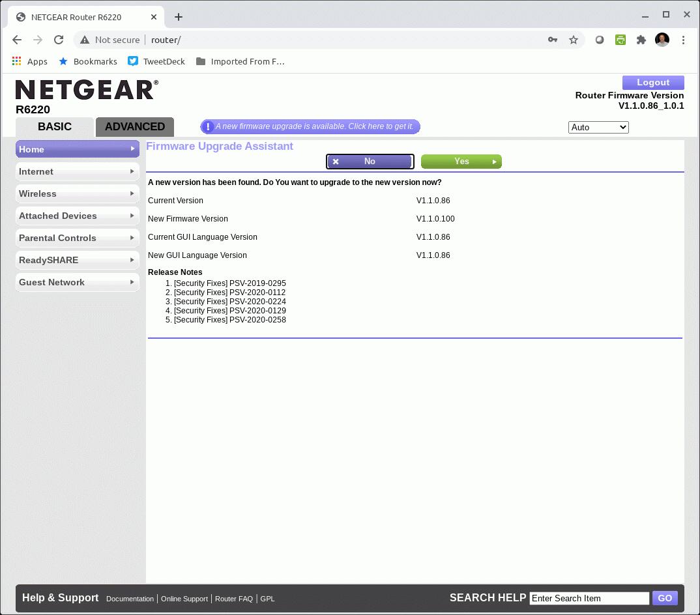
Task: Click the Router Firmware Version V1.1.0.86_1.0.1 text
Action: [630, 100]
